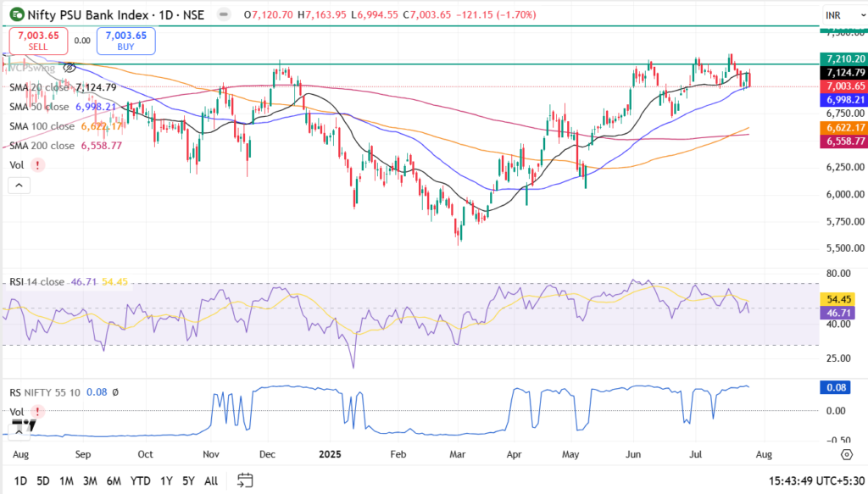Open the INR currency dropdown
Image resolution: width=868 pixels, height=494 pixels.
[x=843, y=15]
